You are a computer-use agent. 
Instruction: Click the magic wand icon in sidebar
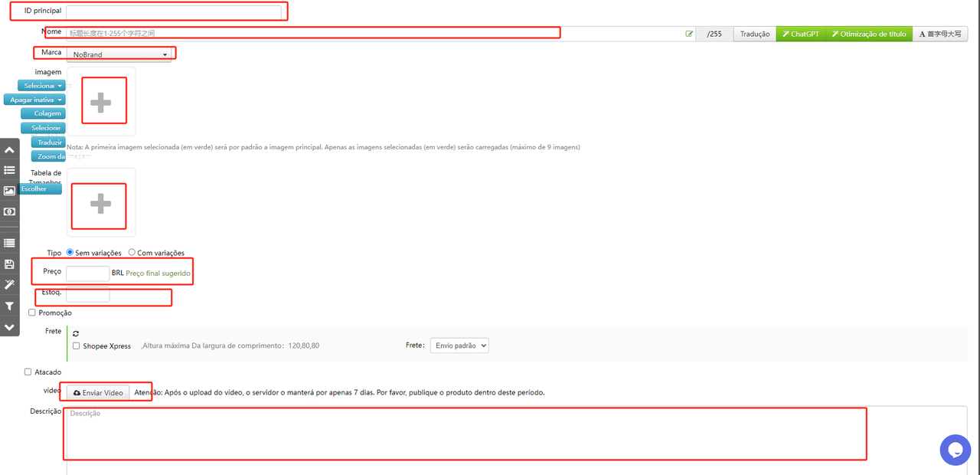(9, 285)
